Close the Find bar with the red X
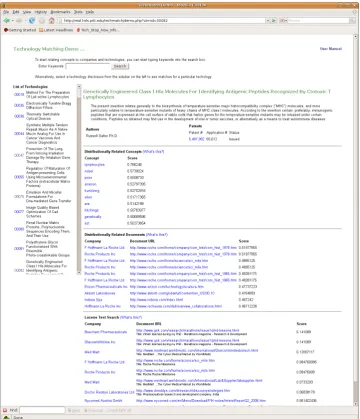 [5, 410]
